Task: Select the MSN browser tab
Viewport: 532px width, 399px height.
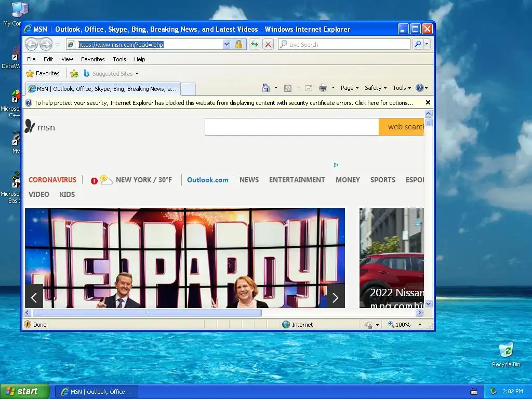Action: [x=103, y=89]
